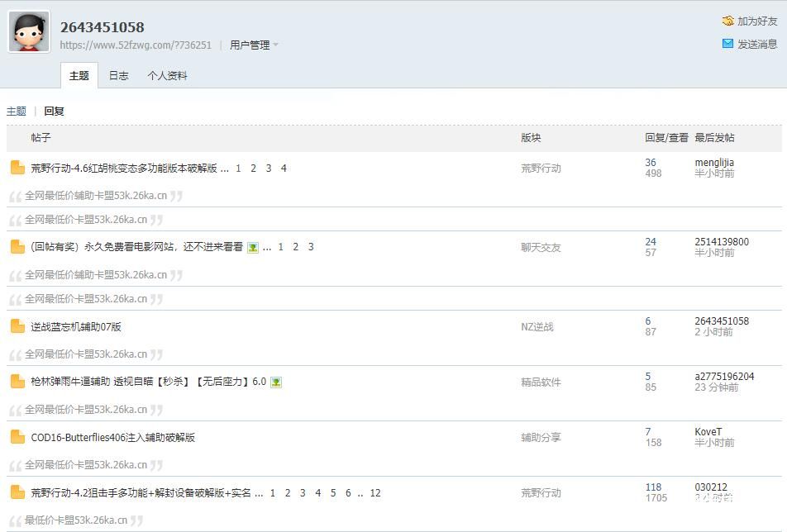
Task: Expand the 用户管理 dropdown menu
Action: (x=254, y=45)
